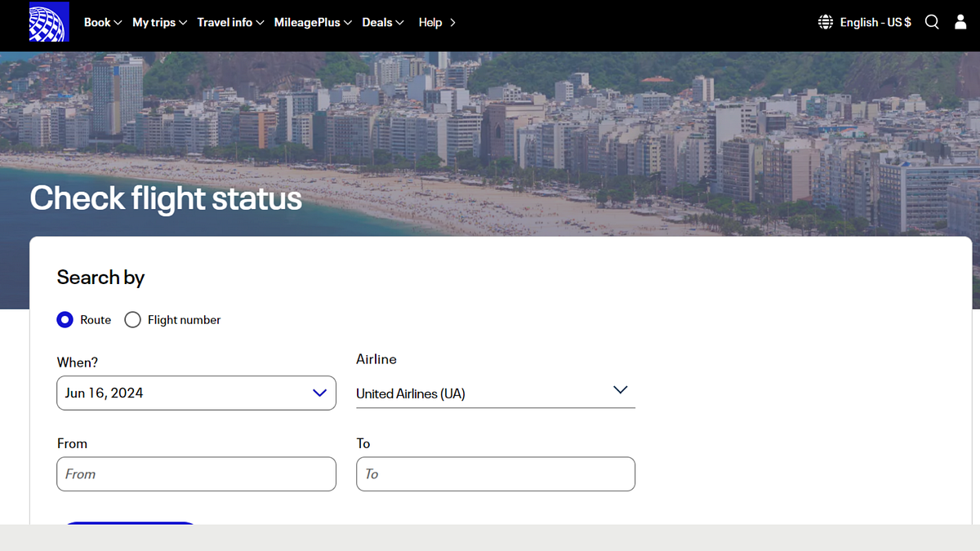Focus the From airport input field
980x551 pixels.
[x=196, y=473]
